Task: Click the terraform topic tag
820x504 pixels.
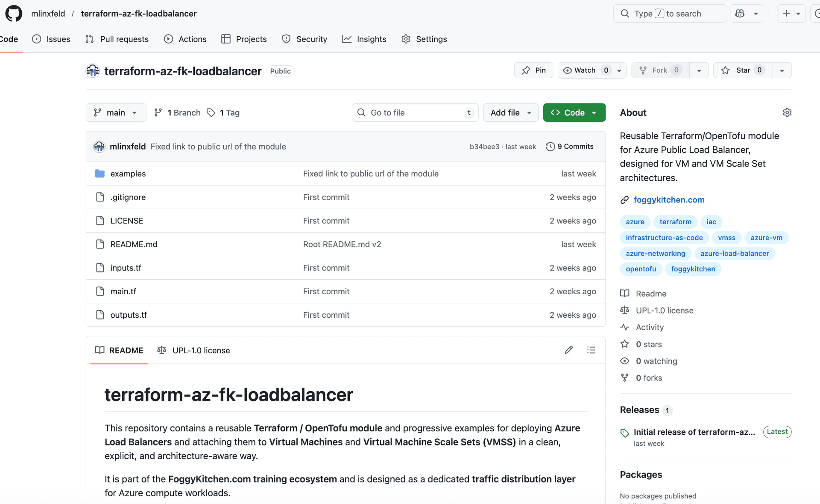Action: tap(675, 222)
